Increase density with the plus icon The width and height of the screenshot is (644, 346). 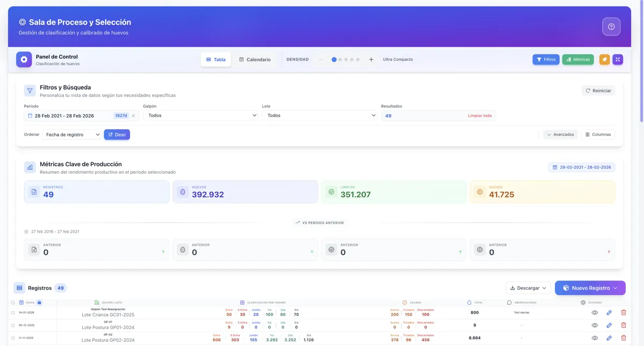(371, 60)
